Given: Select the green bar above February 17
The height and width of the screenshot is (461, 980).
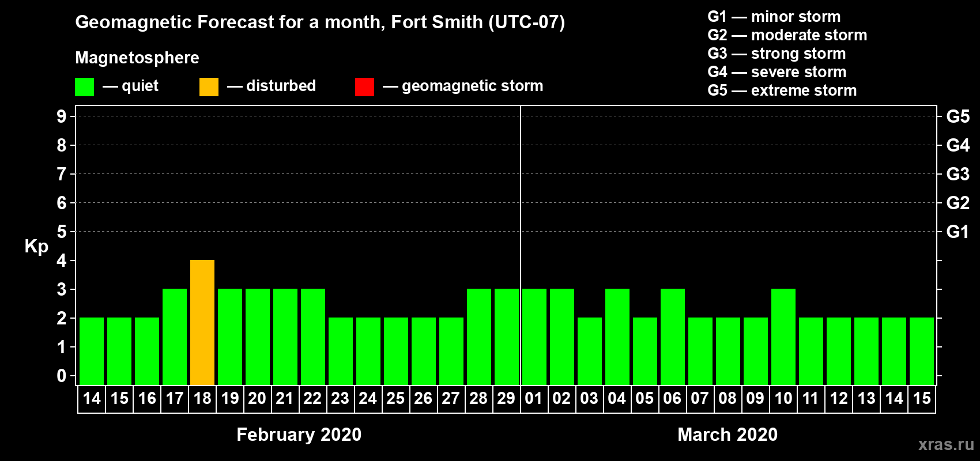Looking at the screenshot, I should click(x=175, y=337).
